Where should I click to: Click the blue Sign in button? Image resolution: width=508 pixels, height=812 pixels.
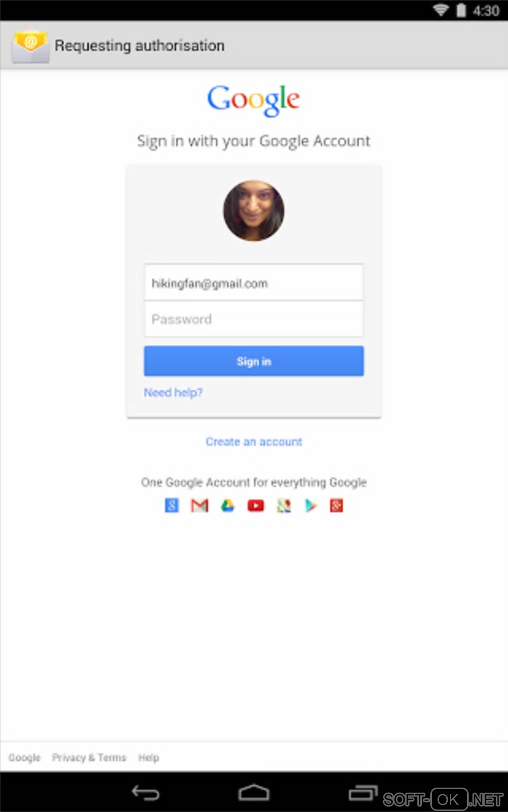tap(254, 361)
